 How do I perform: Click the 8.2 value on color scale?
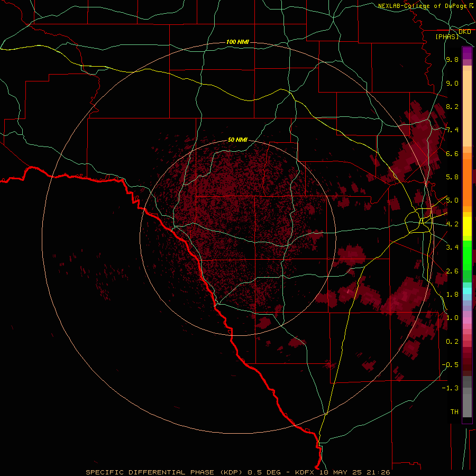(452, 106)
